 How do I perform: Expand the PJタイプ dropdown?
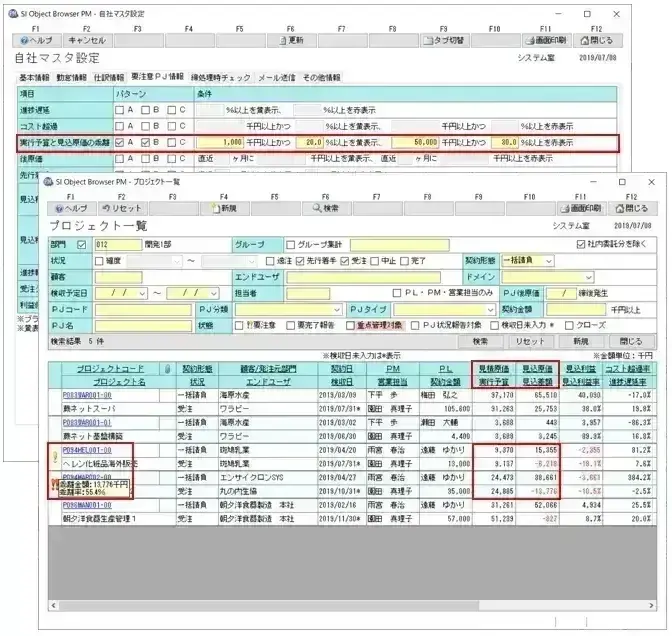click(490, 309)
